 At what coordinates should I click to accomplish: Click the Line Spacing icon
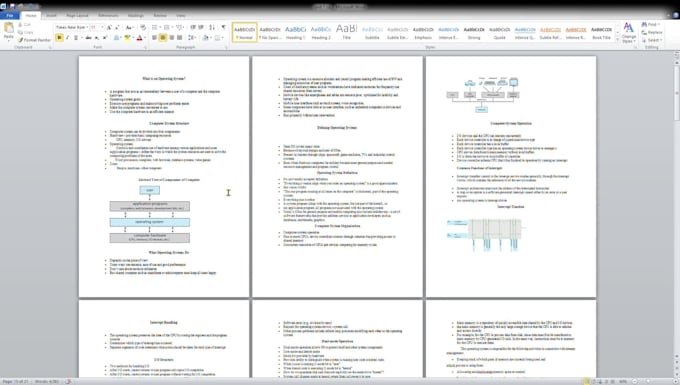[x=192, y=38]
